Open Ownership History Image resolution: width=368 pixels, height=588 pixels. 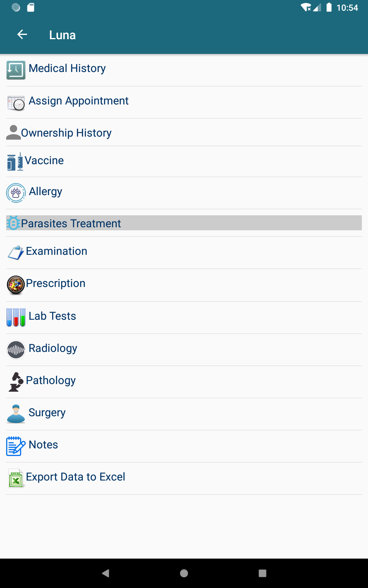66,133
